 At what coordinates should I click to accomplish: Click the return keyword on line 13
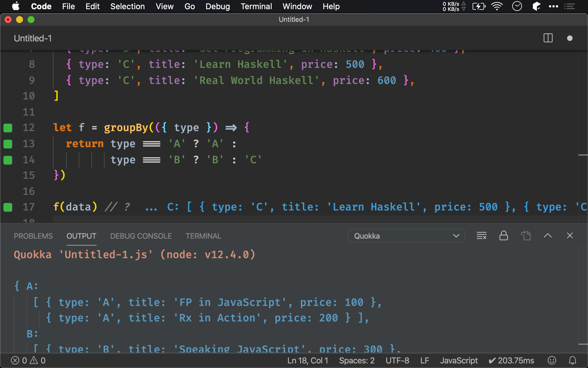pyautogui.click(x=85, y=144)
